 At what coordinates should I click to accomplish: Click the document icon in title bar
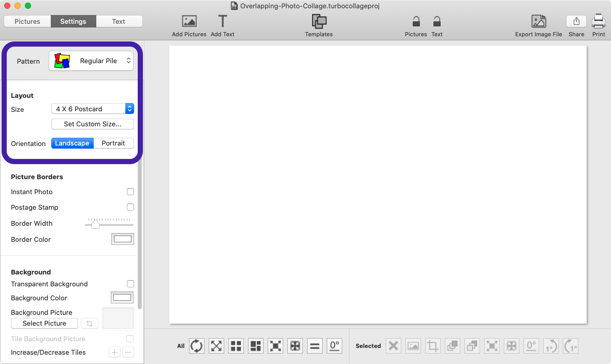point(234,6)
